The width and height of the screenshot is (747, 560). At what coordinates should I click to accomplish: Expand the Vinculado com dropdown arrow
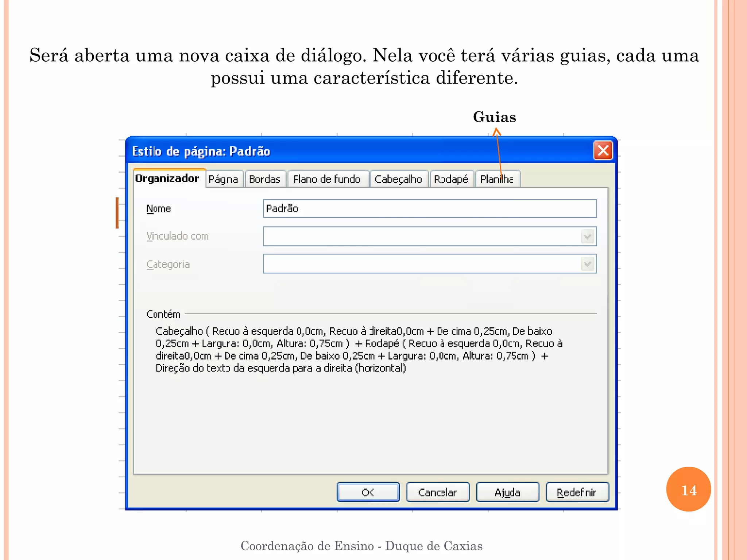tap(588, 237)
